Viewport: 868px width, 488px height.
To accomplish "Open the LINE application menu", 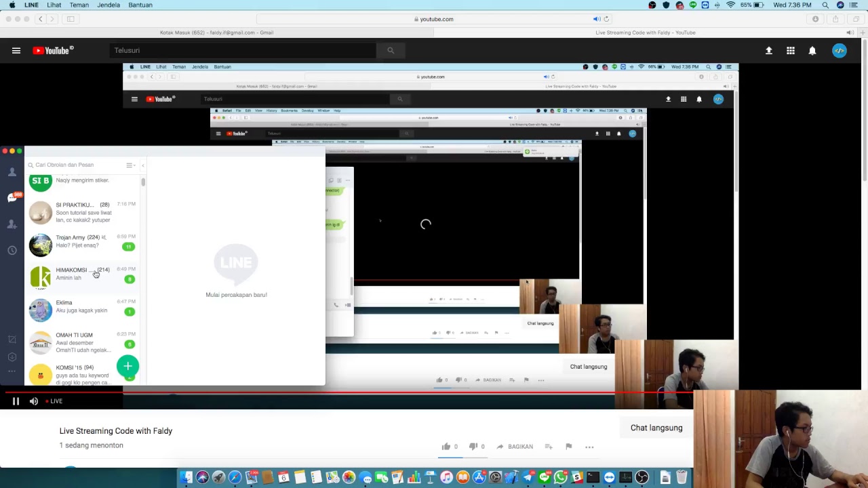I will tap(31, 5).
